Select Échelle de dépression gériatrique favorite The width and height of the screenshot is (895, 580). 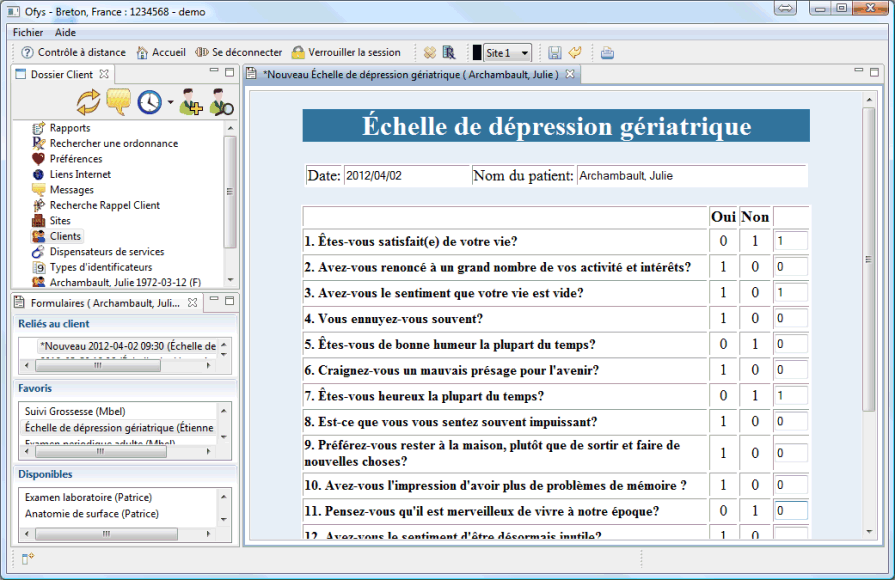(x=119, y=428)
